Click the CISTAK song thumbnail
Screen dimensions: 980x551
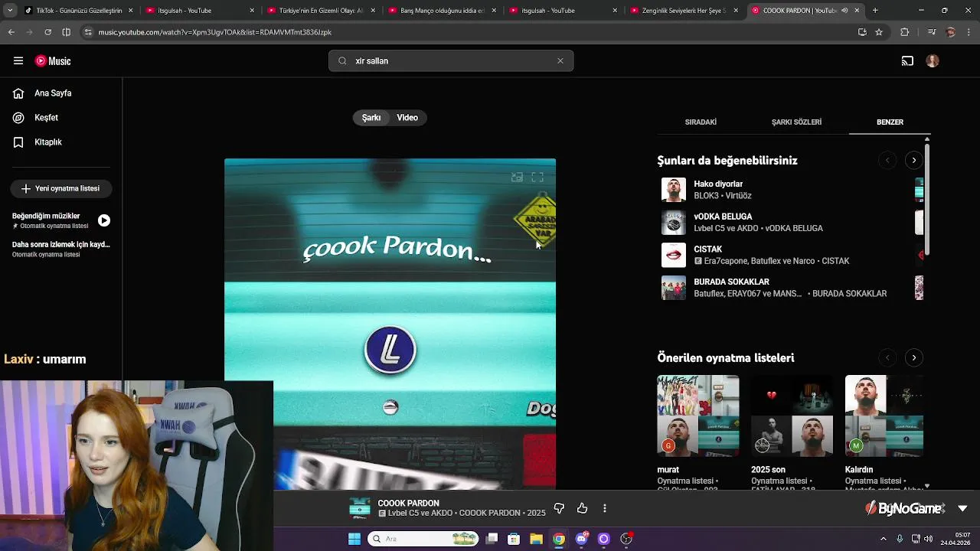coord(674,255)
